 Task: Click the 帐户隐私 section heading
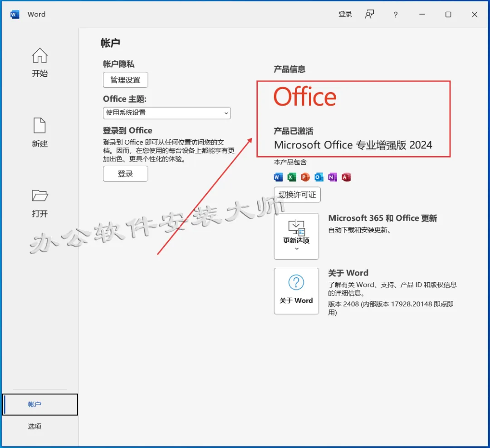pos(119,64)
